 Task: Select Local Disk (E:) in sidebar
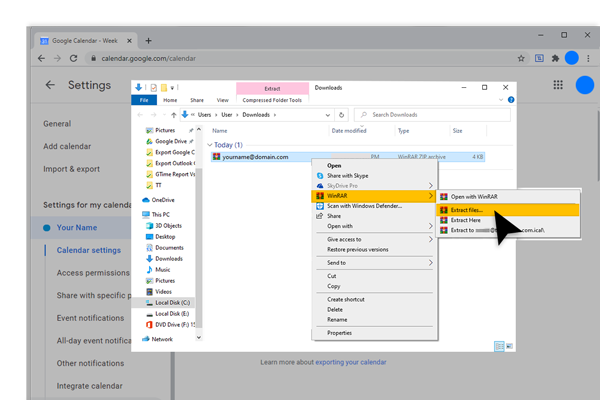coord(168,313)
